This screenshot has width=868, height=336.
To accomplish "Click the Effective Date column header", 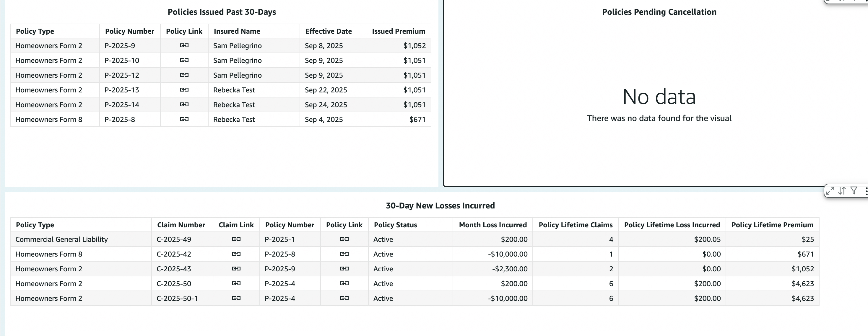I will click(328, 31).
